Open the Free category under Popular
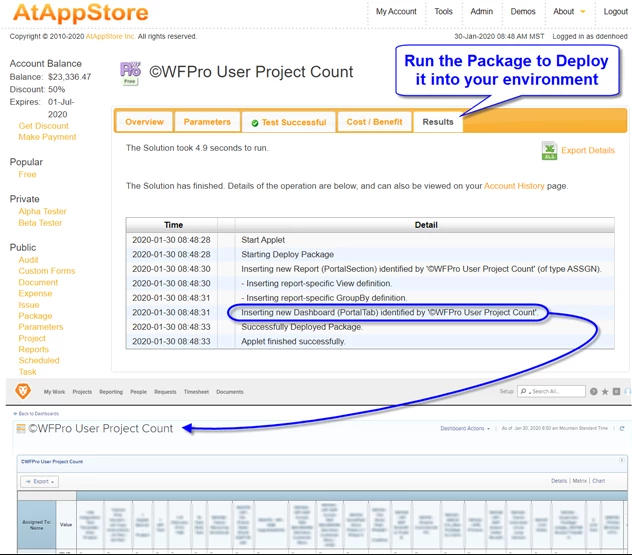Screen dimensions: 632x555 click(27, 175)
